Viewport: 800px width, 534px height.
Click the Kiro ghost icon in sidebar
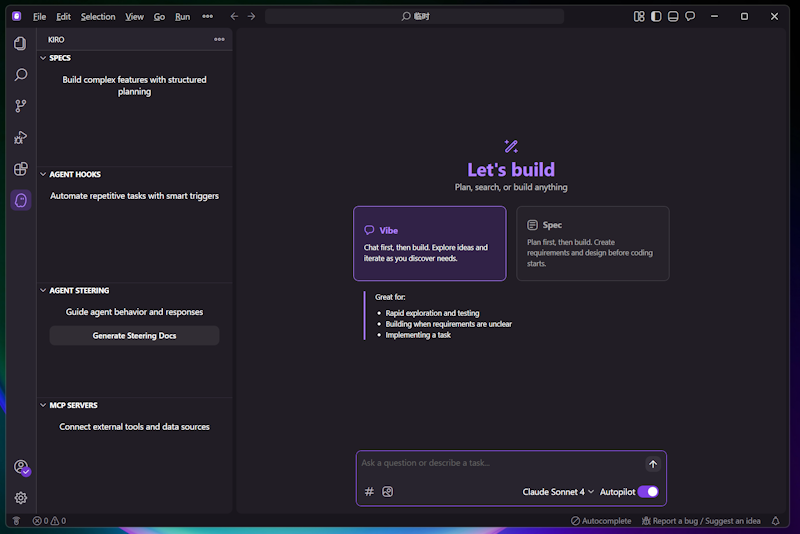click(21, 200)
